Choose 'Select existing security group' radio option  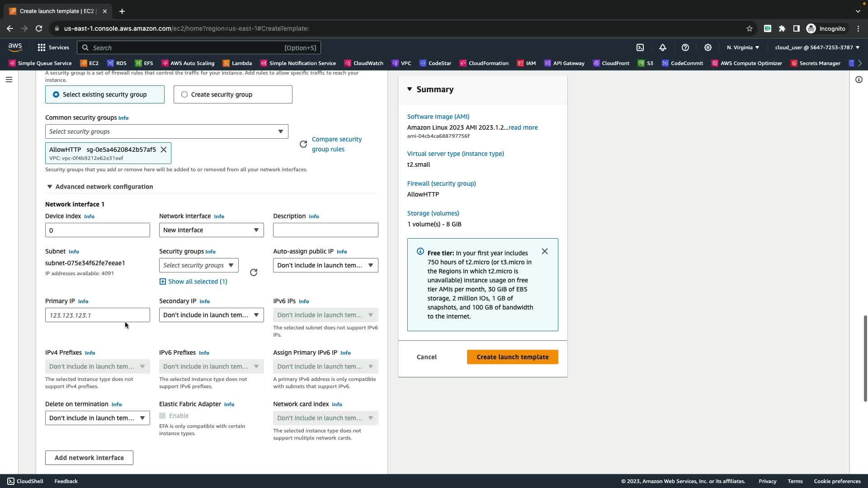click(x=56, y=94)
